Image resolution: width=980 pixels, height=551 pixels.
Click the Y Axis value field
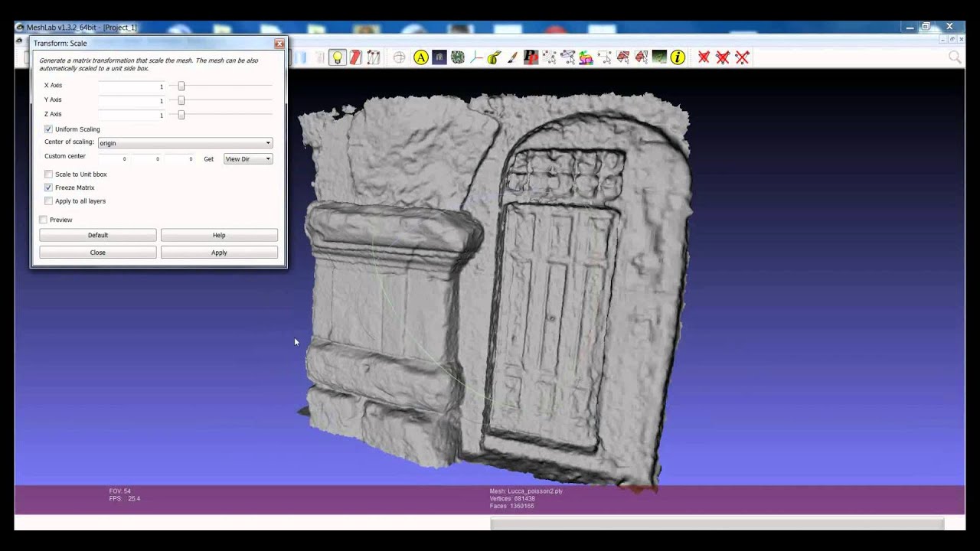pyautogui.click(x=132, y=100)
